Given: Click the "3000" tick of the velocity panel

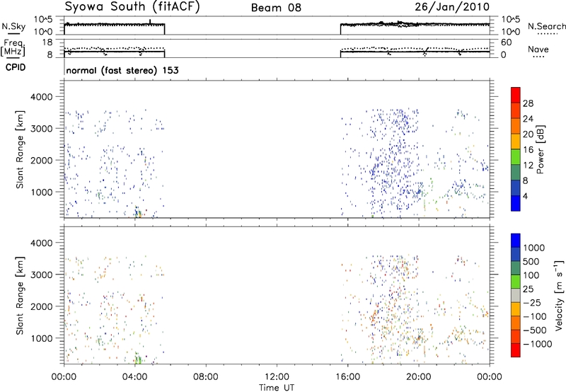Looking at the screenshot, I should 42,275.
